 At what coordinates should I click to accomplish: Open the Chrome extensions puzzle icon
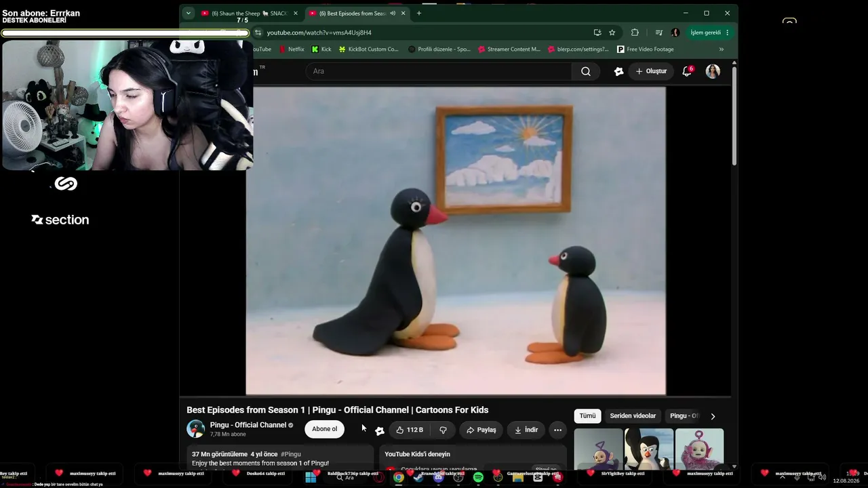pos(635,33)
